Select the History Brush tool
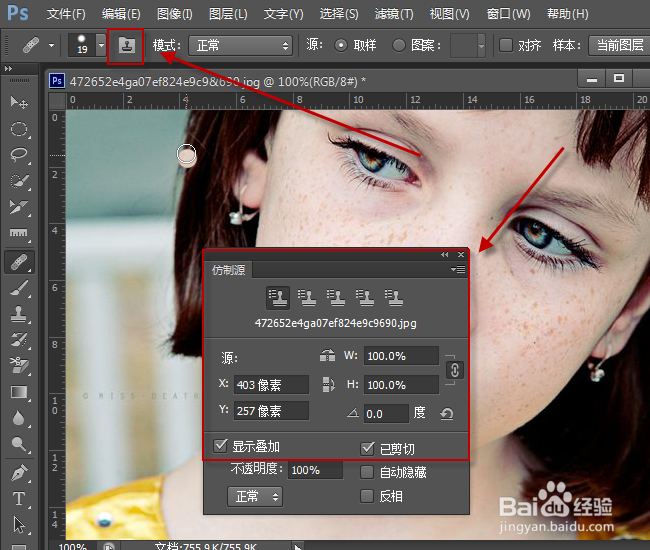 point(19,340)
